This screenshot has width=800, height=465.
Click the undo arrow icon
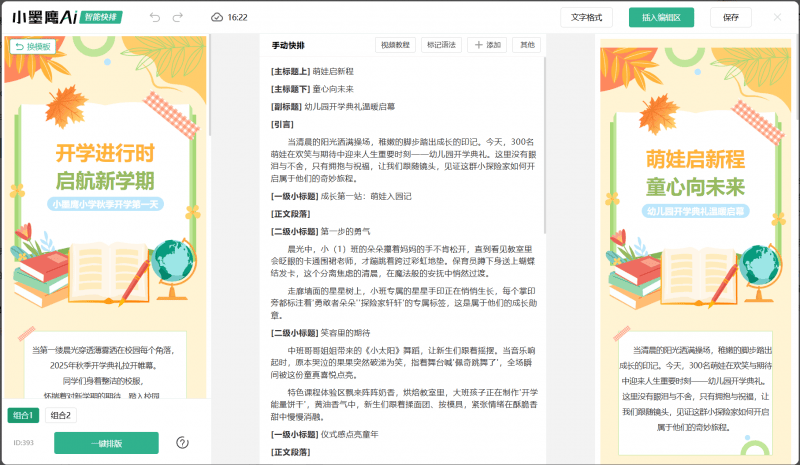point(154,17)
